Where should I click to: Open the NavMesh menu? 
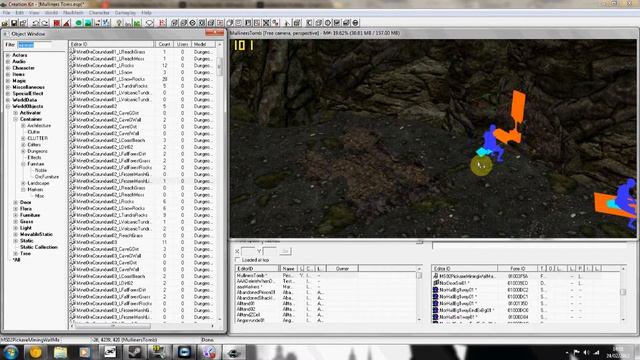[73, 13]
